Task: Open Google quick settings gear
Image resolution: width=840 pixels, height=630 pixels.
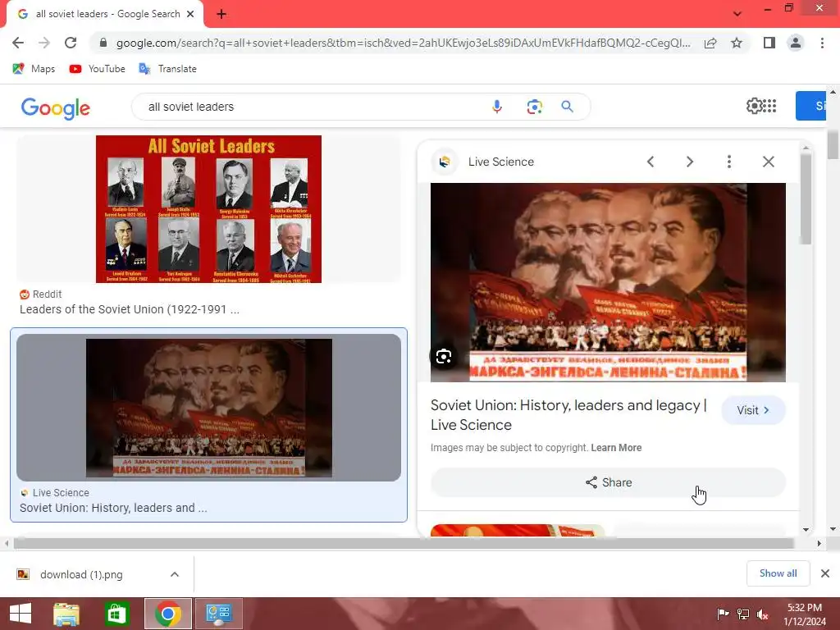Action: tap(754, 106)
